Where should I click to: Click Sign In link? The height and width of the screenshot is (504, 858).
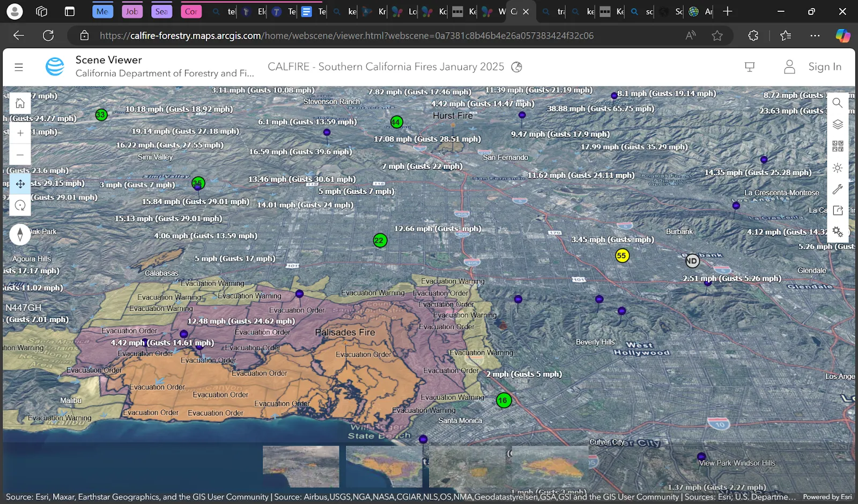click(824, 67)
